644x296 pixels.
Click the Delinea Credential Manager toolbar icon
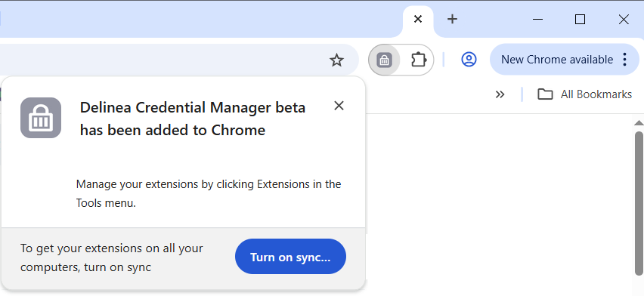tap(384, 60)
